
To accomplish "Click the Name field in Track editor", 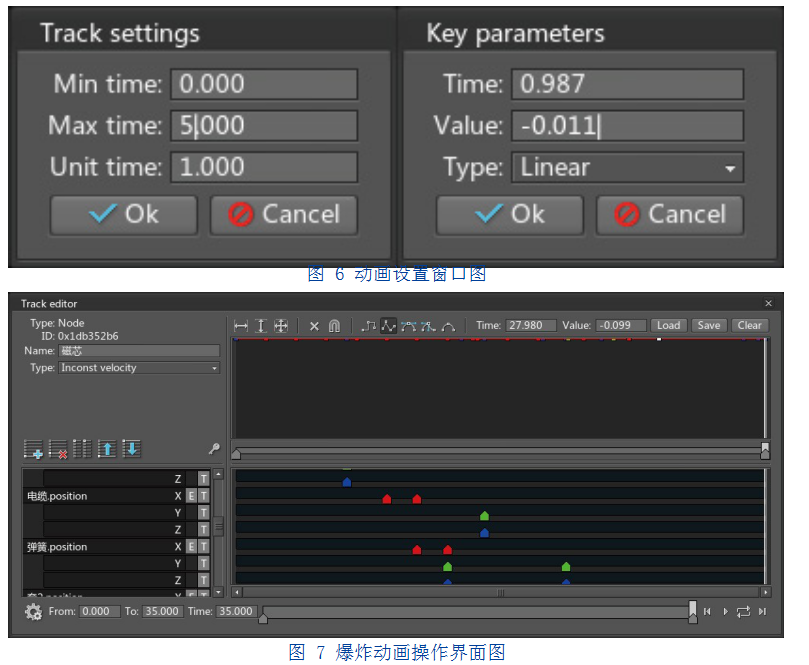I will pyautogui.click(x=139, y=351).
